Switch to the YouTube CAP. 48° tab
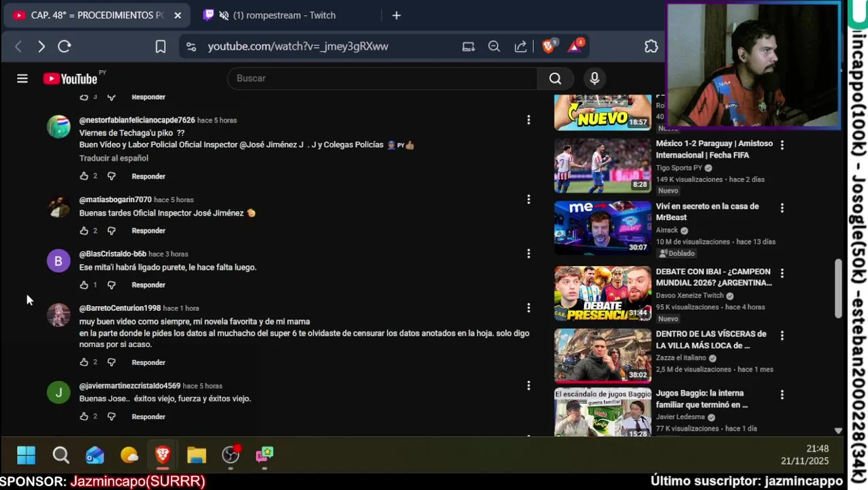 pyautogui.click(x=95, y=15)
